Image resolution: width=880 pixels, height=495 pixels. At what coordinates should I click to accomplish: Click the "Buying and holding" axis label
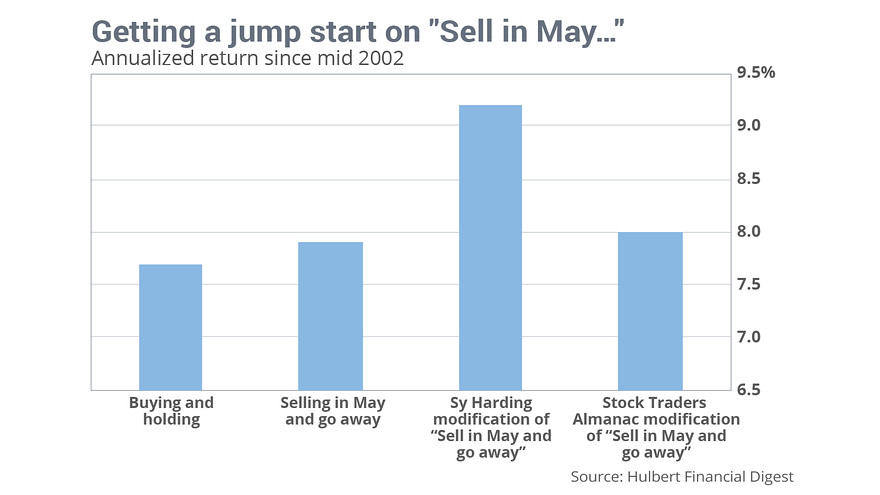171,411
